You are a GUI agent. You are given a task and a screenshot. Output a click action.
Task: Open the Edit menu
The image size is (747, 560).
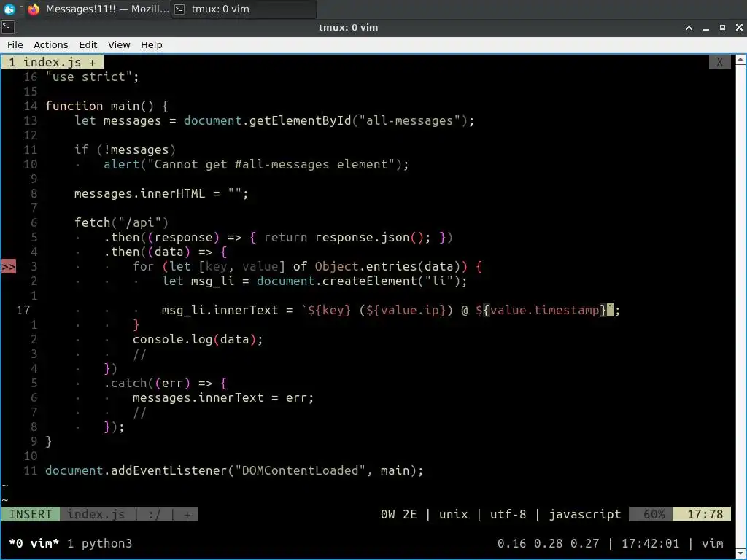[x=88, y=44]
